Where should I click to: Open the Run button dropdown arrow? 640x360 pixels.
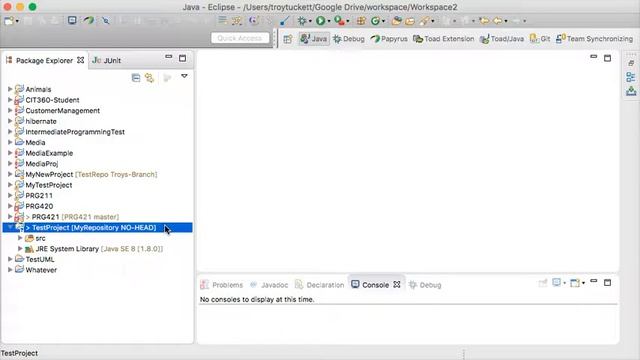coord(329,21)
